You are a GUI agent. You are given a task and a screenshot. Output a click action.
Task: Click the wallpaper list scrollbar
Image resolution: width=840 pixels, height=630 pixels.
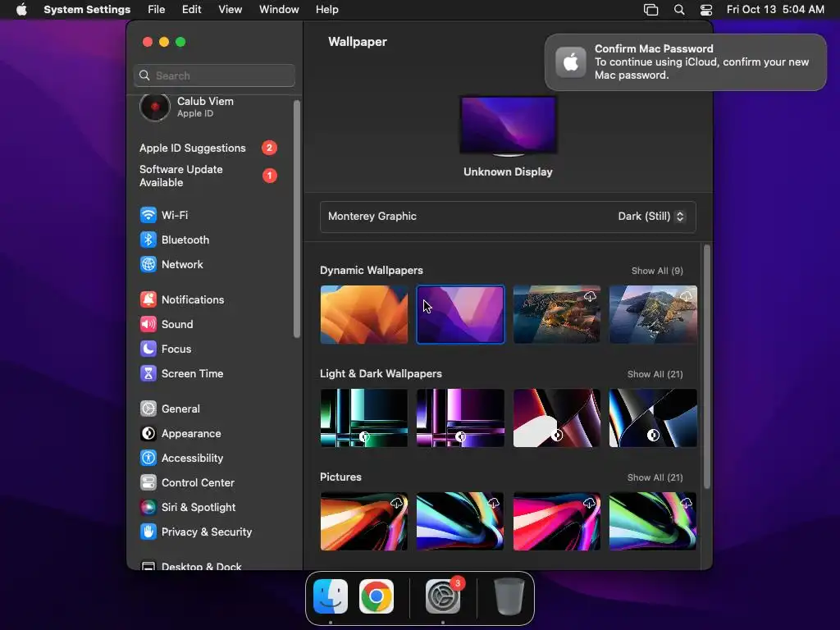pyautogui.click(x=706, y=367)
